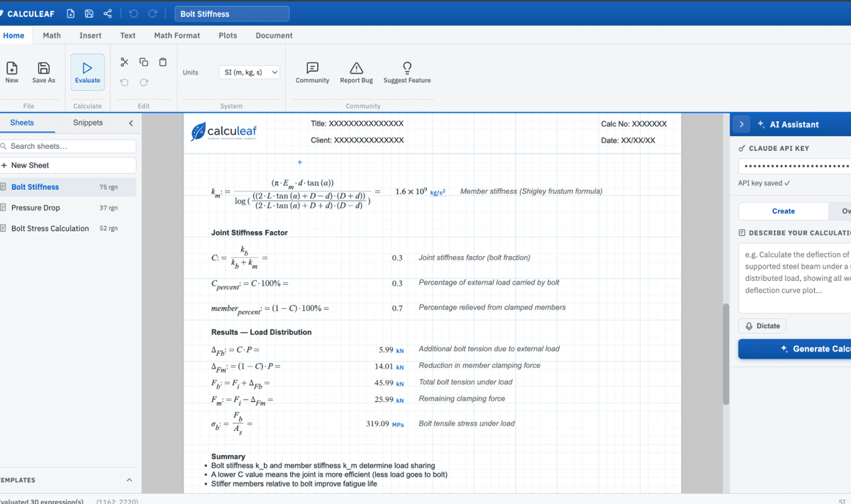This screenshot has height=504, width=851.
Task: Click the undo icon in title bar
Action: (x=134, y=13)
